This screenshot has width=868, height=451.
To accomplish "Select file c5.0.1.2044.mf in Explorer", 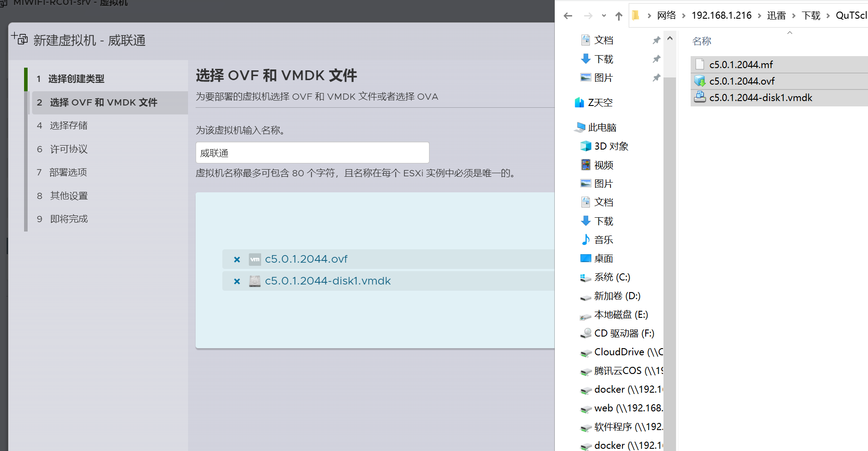I will (779, 65).
